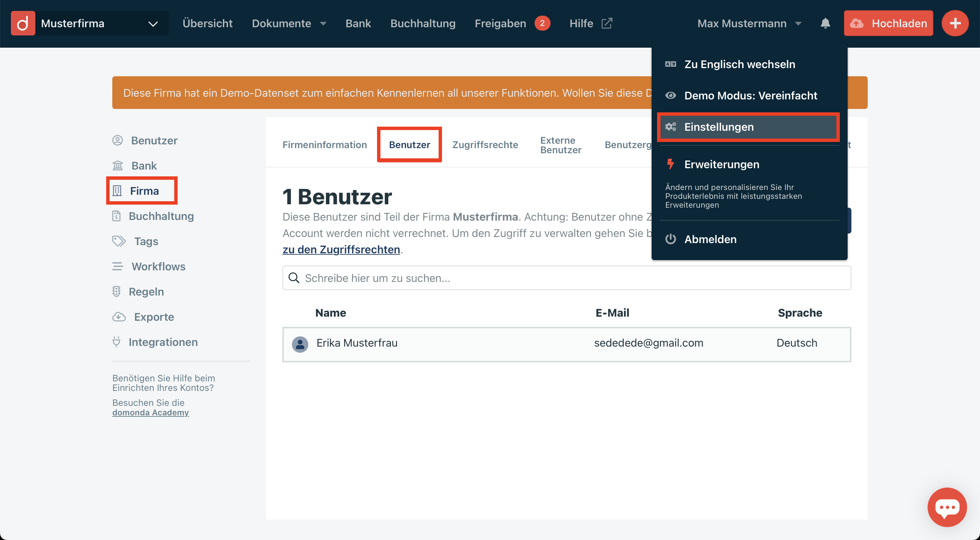Click the Freigaben badge showing 2

(542, 23)
